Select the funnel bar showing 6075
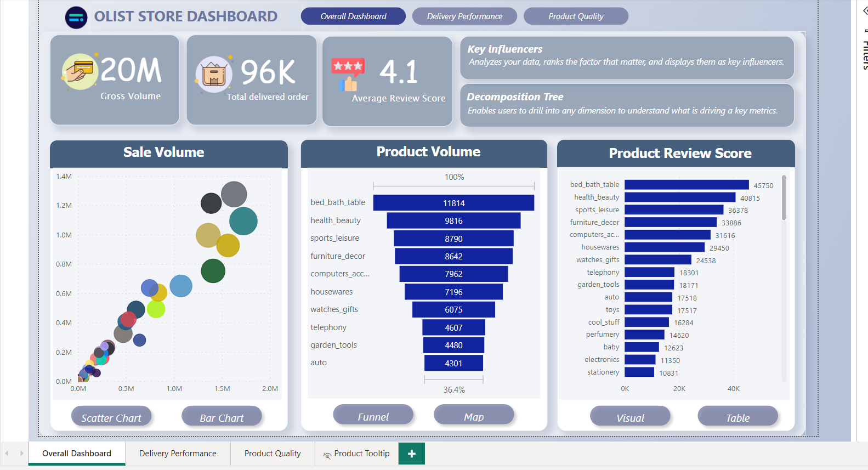This screenshot has height=470, width=868. click(453, 309)
